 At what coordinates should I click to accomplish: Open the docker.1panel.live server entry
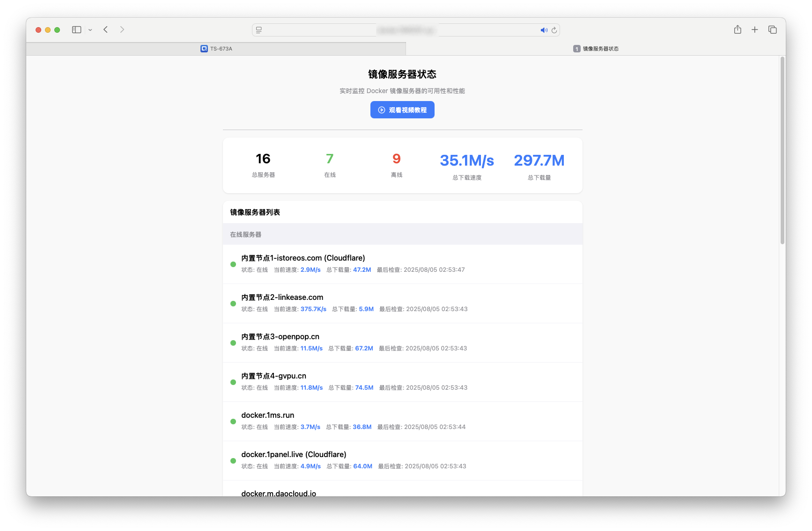point(402,460)
